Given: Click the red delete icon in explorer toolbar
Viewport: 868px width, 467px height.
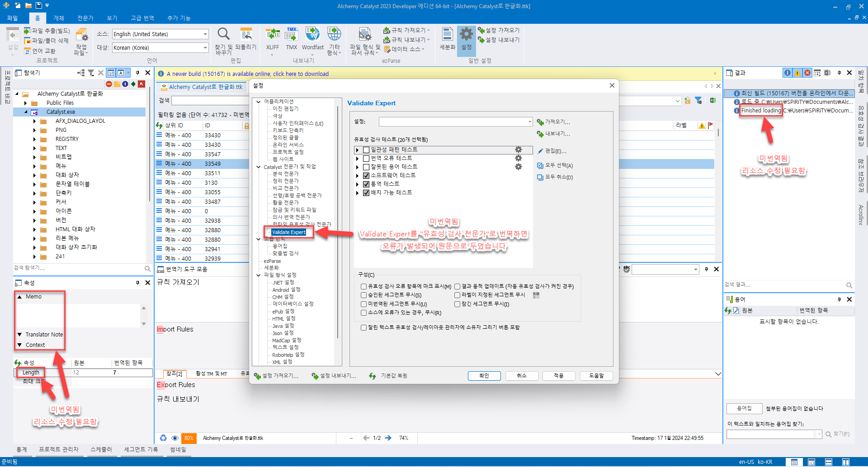Looking at the screenshot, I should 109,84.
